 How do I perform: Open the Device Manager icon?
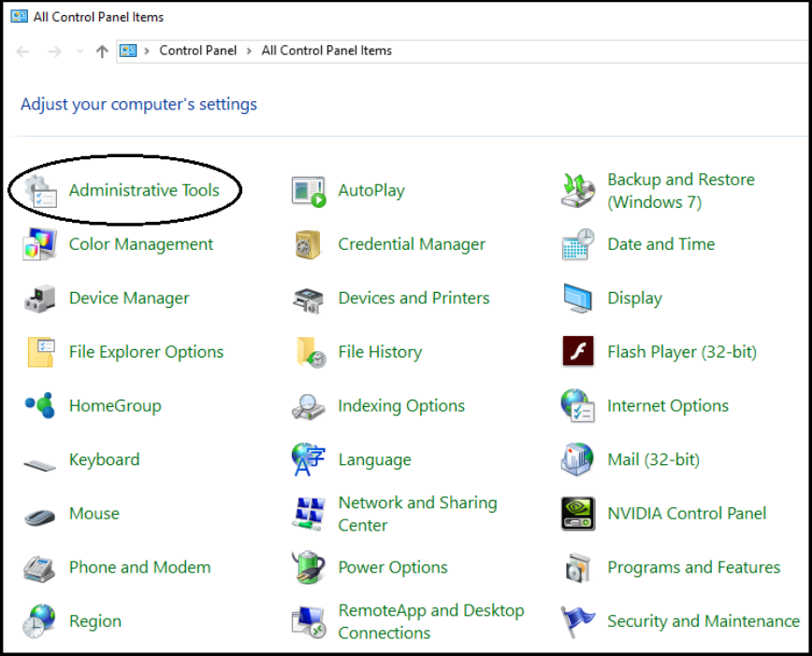click(x=40, y=299)
